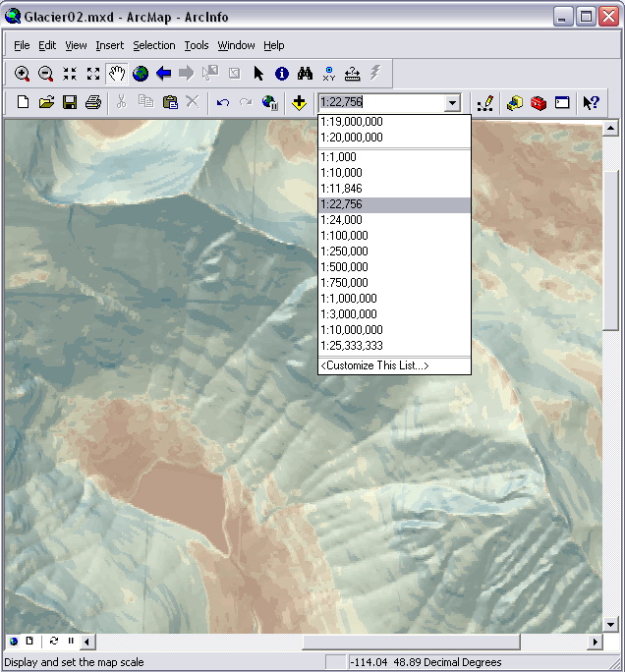Activate the Pan hand tool
This screenshot has height=672, width=625.
[117, 74]
